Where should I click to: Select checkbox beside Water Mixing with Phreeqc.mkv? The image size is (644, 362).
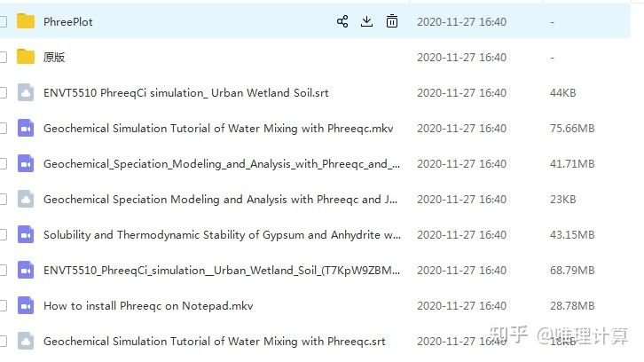click(3, 128)
